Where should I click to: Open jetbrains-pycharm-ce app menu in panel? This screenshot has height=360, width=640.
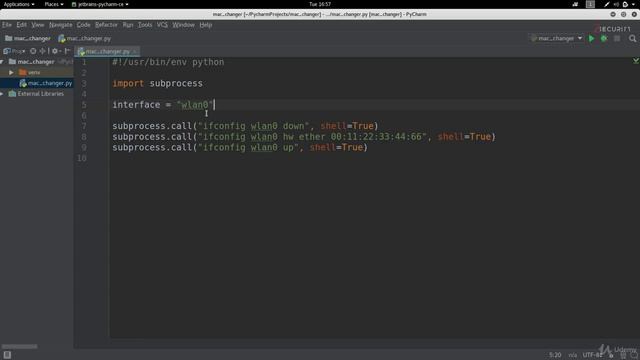click(100, 4)
